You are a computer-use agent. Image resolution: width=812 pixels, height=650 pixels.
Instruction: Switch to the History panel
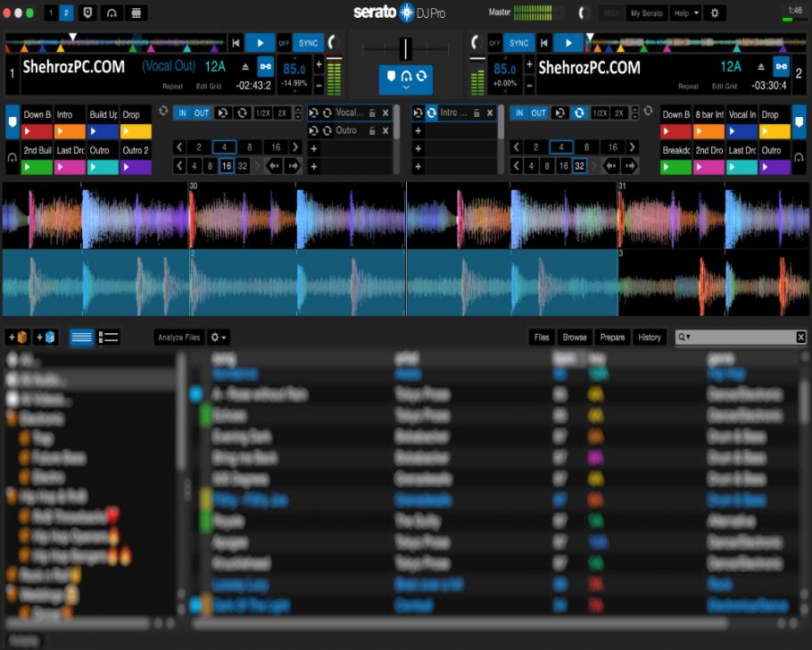pyautogui.click(x=650, y=337)
